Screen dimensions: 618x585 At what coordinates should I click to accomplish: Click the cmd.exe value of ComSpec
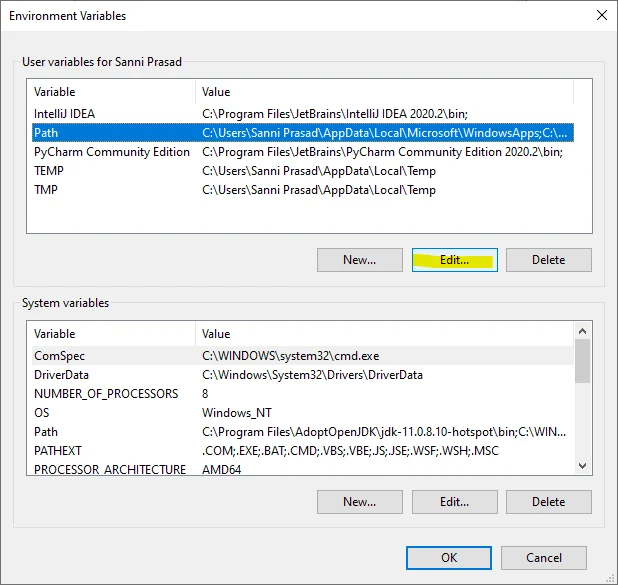point(290,356)
